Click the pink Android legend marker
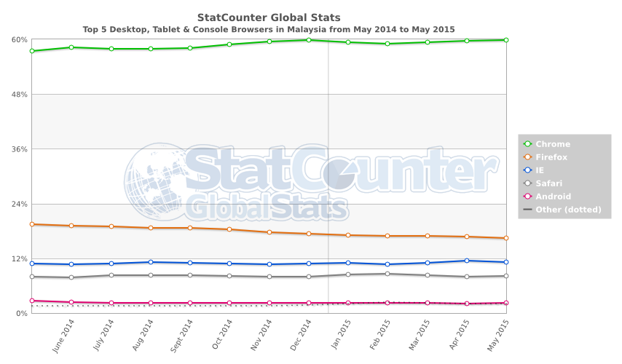 (x=528, y=197)
